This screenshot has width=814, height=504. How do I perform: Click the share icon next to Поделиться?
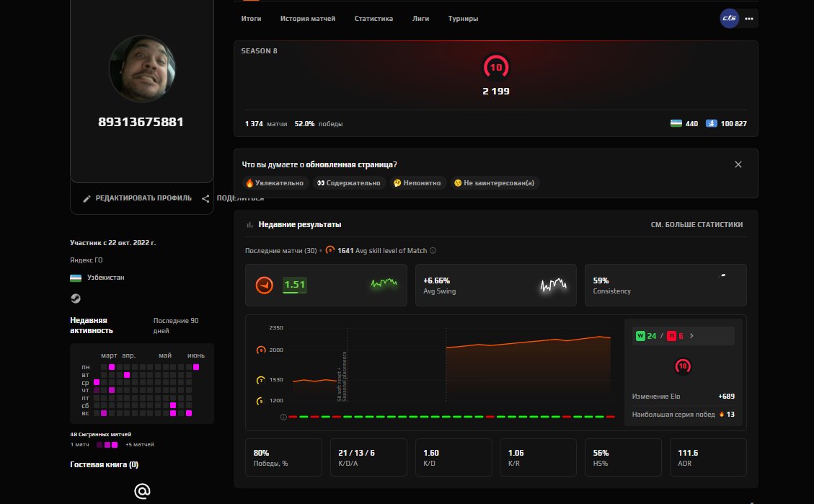pyautogui.click(x=205, y=199)
